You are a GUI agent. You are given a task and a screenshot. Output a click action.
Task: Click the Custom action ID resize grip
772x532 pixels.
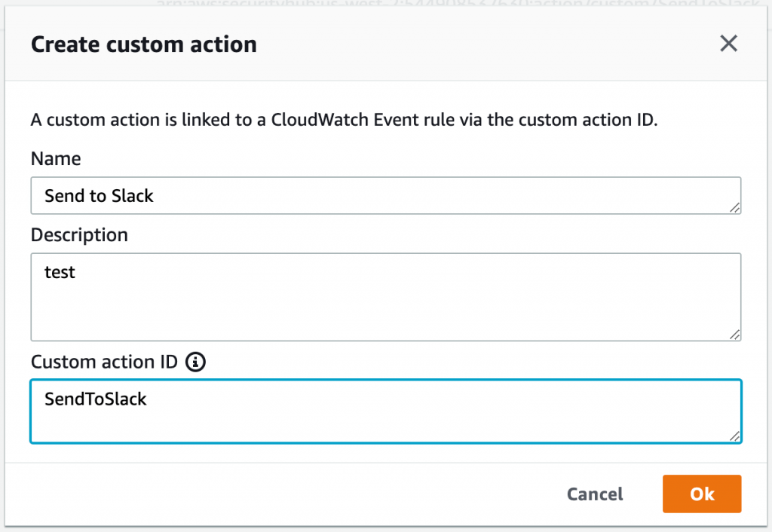[x=734, y=436]
